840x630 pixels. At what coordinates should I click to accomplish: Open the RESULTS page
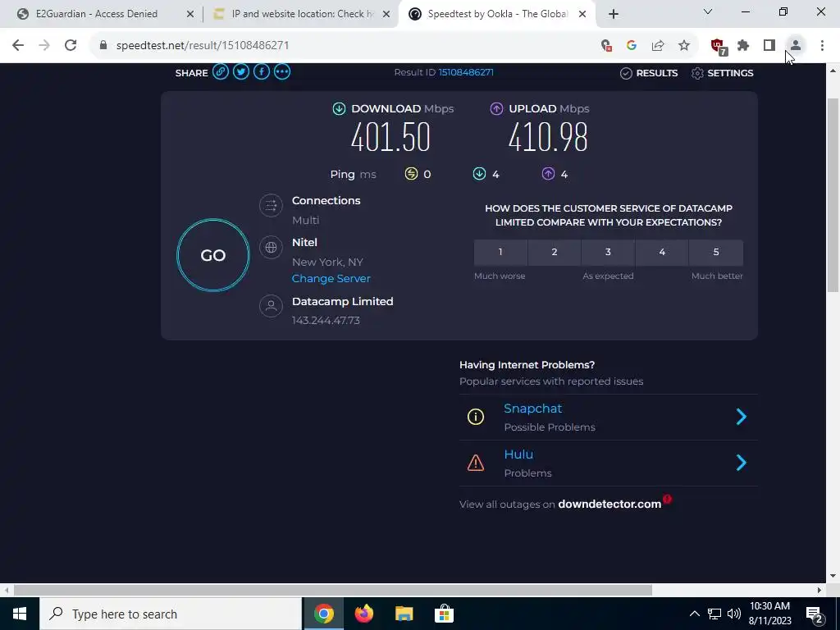[x=649, y=73]
